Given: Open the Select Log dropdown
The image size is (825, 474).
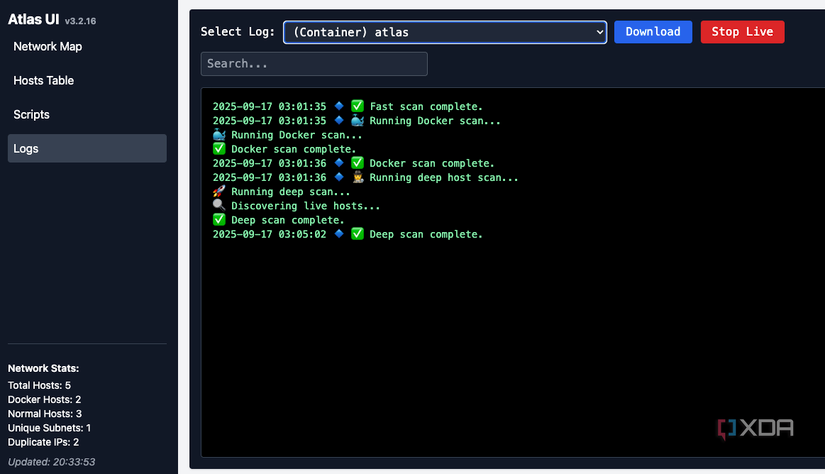Looking at the screenshot, I should pyautogui.click(x=445, y=32).
